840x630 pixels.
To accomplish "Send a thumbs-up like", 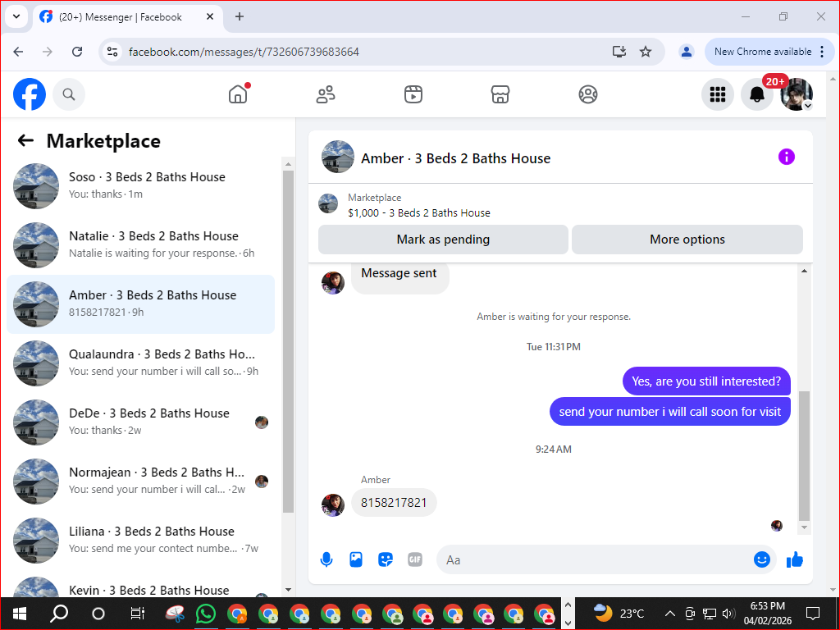I will pyautogui.click(x=795, y=559).
